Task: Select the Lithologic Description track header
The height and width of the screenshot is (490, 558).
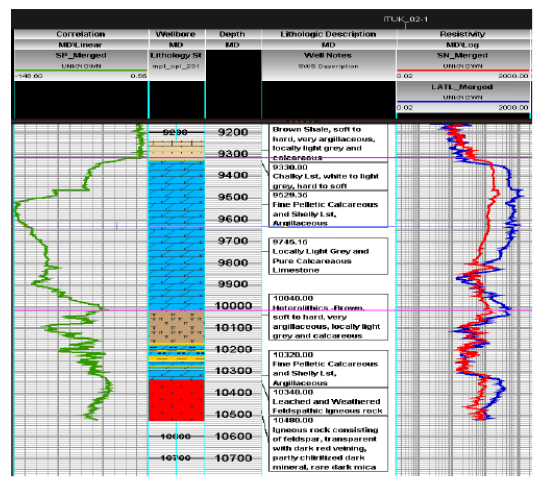Action: point(328,34)
